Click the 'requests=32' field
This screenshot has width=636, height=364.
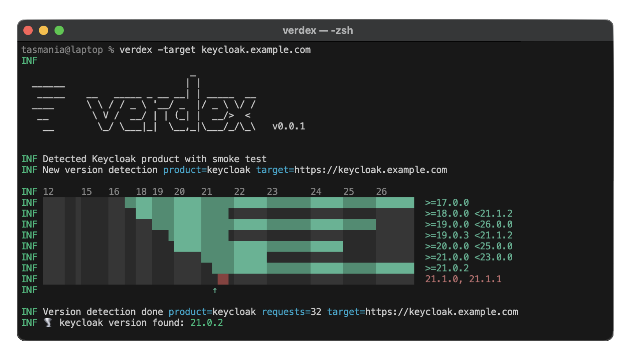coord(292,312)
